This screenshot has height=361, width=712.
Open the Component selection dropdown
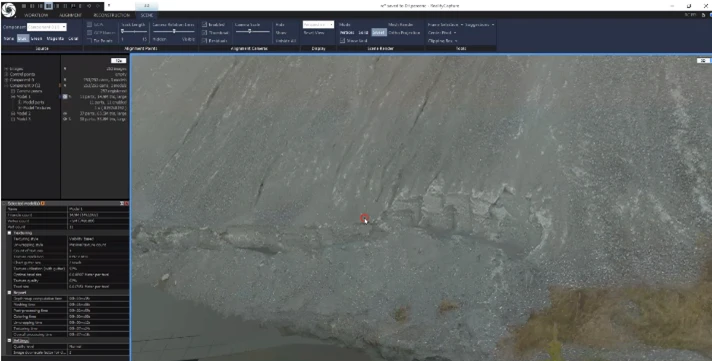click(47, 27)
